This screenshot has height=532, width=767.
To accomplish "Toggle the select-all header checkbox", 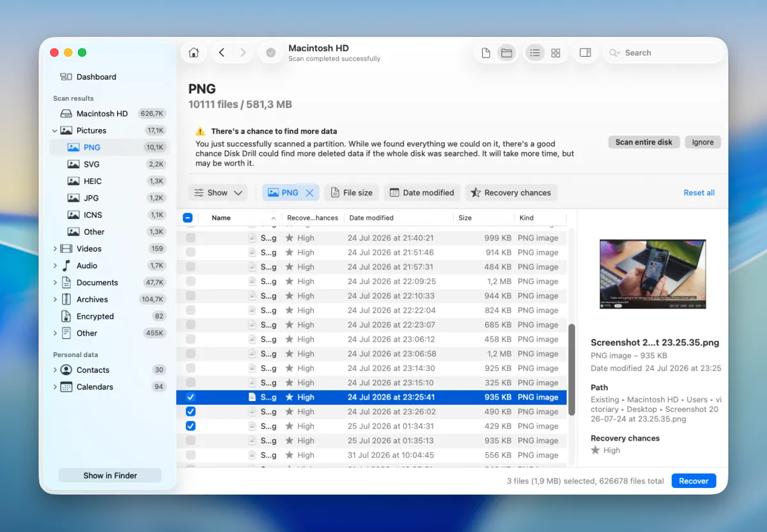I will pyautogui.click(x=188, y=218).
